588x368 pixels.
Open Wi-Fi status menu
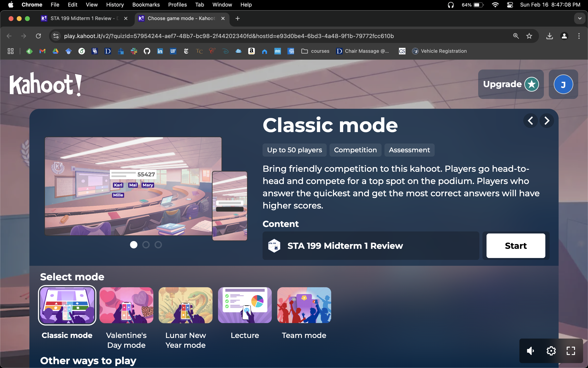pos(495,5)
